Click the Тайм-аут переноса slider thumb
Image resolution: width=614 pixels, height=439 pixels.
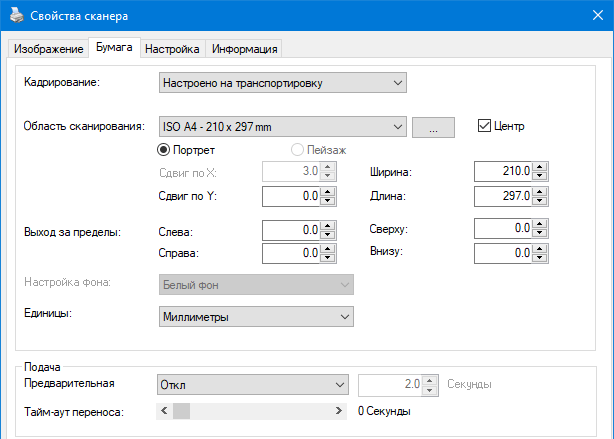tap(181, 411)
